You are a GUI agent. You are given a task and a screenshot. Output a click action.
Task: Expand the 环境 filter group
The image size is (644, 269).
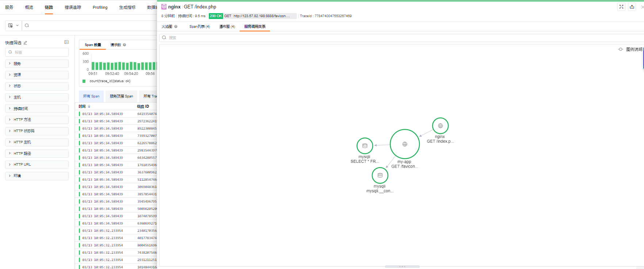37,176
